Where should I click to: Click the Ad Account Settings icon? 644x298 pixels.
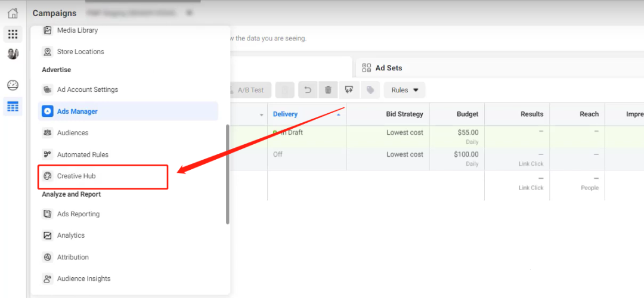pyautogui.click(x=48, y=89)
